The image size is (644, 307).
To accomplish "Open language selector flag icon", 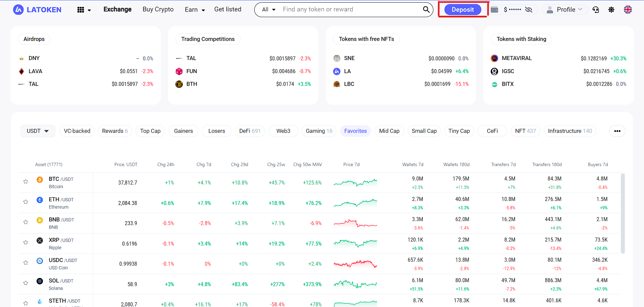I will coord(628,10).
